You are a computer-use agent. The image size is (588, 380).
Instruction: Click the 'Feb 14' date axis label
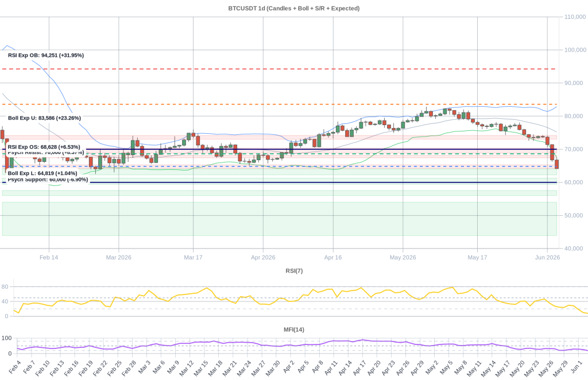[x=49, y=258]
